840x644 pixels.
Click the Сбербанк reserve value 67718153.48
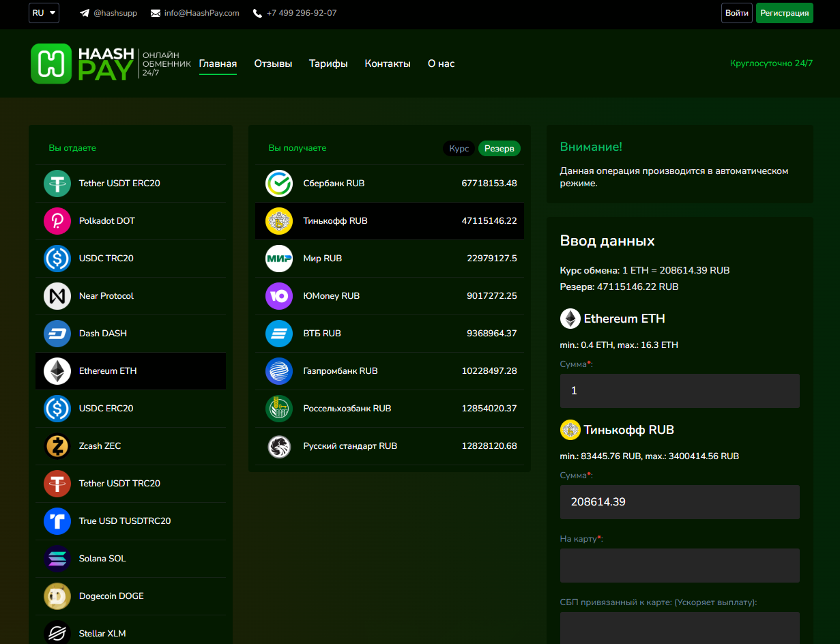pos(489,184)
